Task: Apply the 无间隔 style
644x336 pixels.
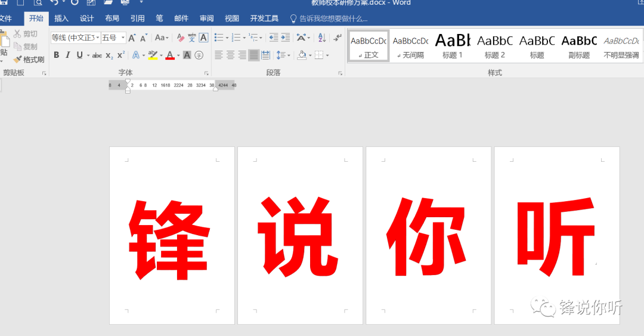Action: [x=410, y=45]
